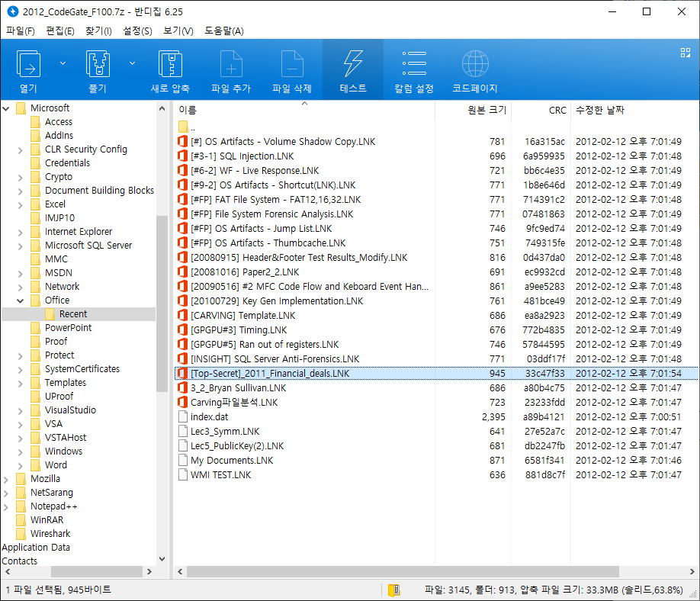Open dropdown arrow next to 풀기 button

[x=132, y=63]
